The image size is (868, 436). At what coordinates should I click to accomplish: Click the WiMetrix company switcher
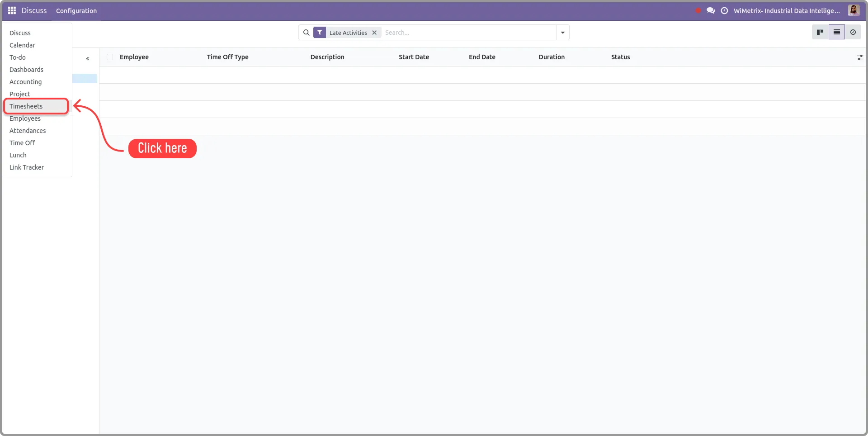click(786, 11)
